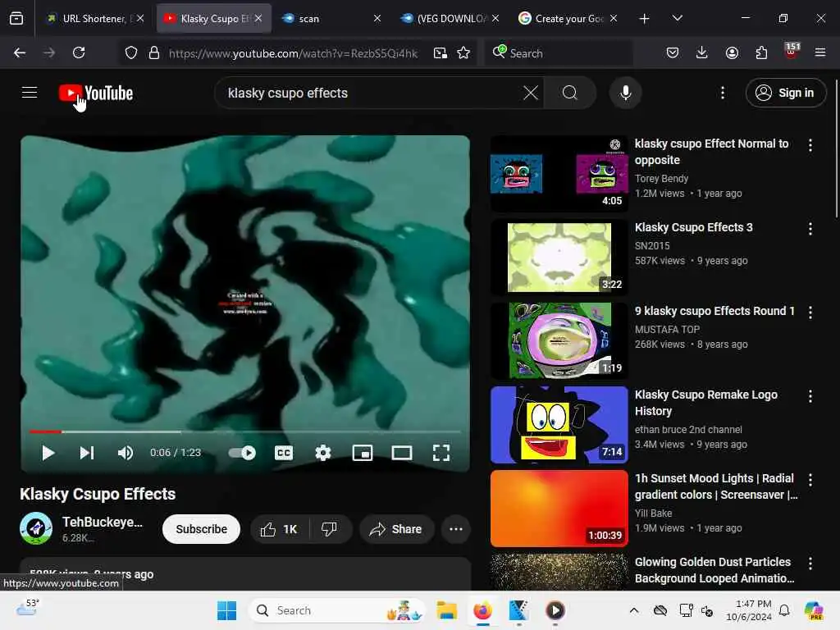Switch to Create your Google tab
Image resolution: width=840 pixels, height=630 pixels.
(568, 19)
